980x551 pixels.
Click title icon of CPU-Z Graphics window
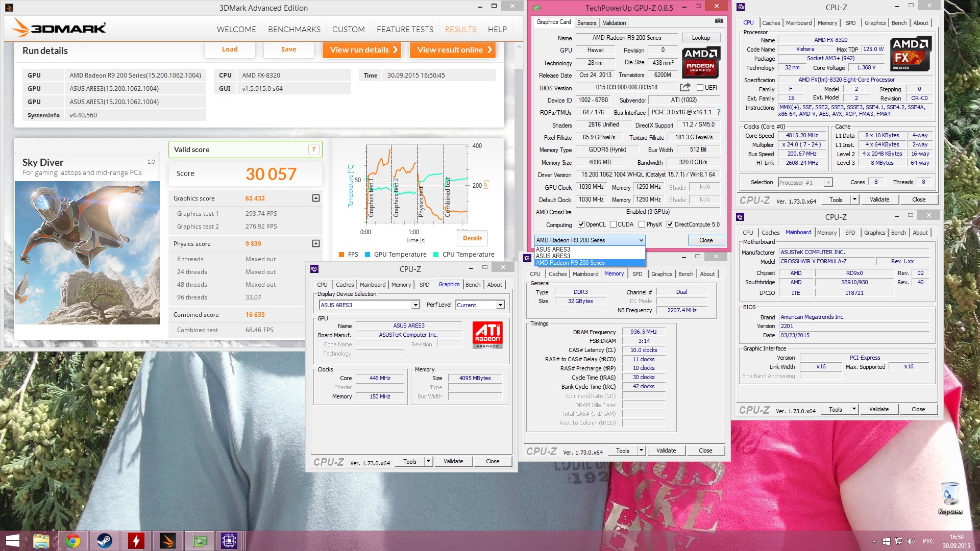[314, 269]
